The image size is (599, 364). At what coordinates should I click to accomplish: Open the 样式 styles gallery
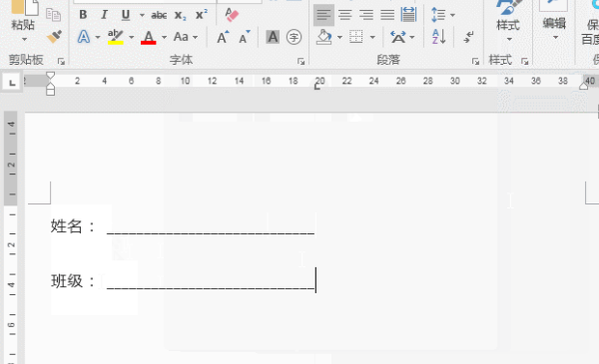tap(508, 20)
